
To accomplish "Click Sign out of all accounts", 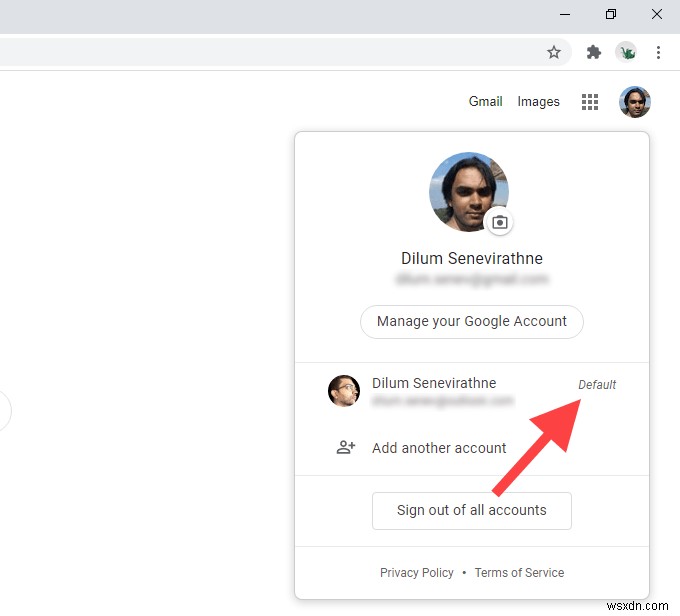I will point(471,511).
